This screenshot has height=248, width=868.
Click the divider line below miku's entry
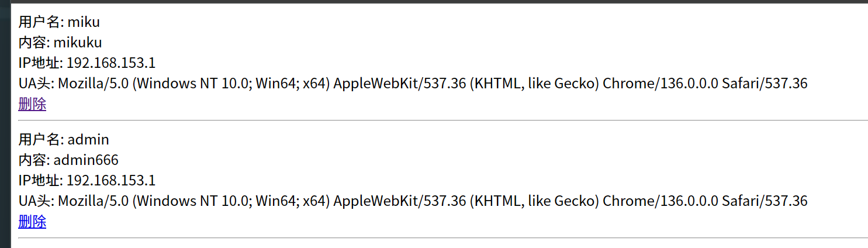(x=442, y=120)
